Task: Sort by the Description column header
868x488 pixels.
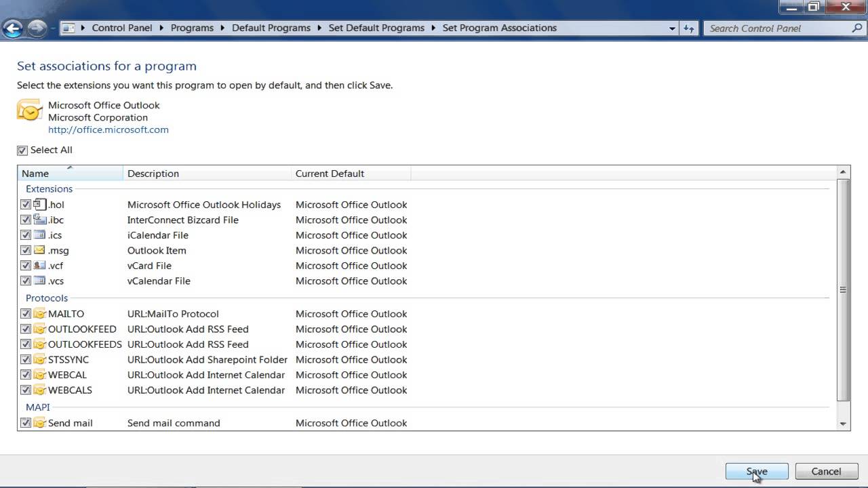Action: pyautogui.click(x=207, y=174)
